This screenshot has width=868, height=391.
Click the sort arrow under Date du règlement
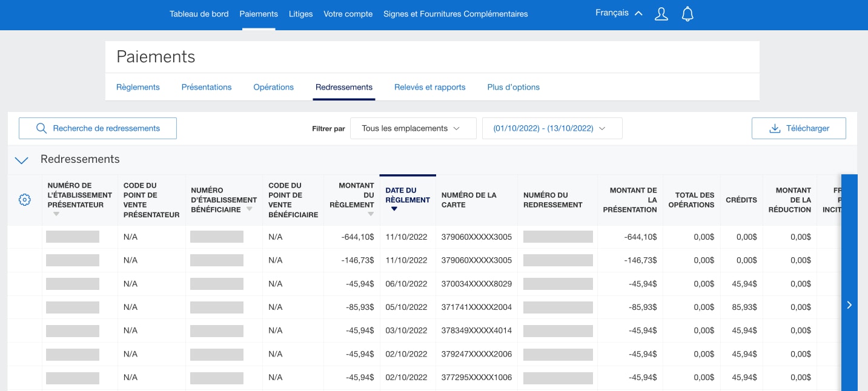394,208
